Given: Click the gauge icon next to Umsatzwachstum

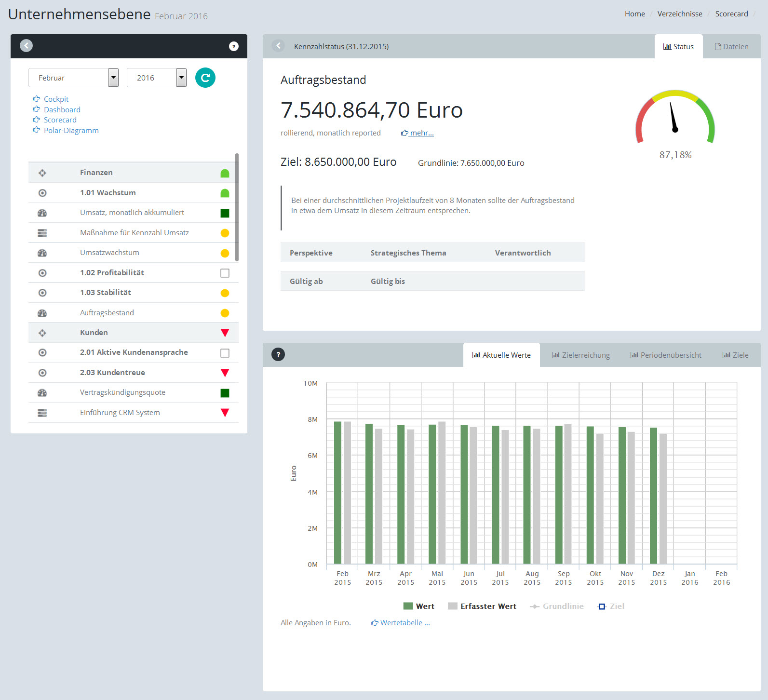Looking at the screenshot, I should click(x=42, y=253).
